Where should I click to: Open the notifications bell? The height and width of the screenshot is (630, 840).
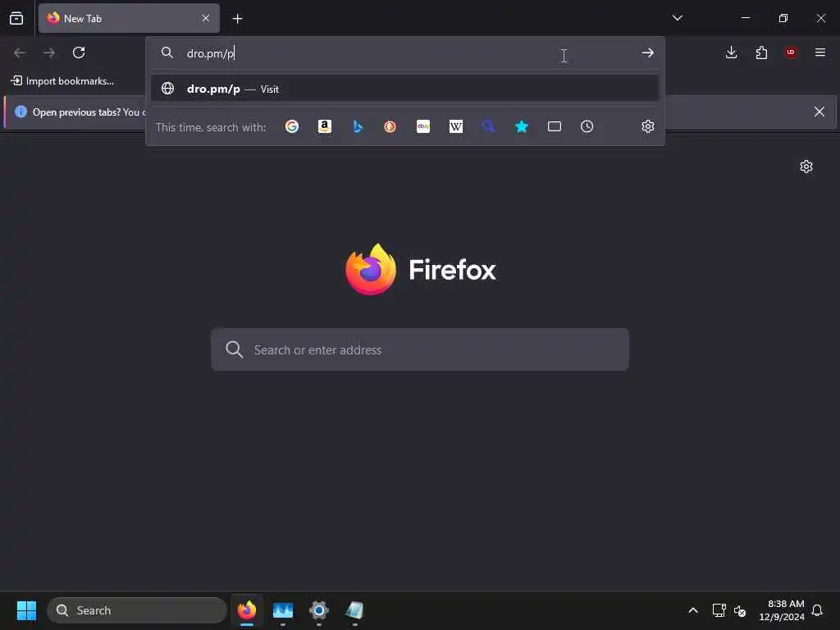click(817, 610)
